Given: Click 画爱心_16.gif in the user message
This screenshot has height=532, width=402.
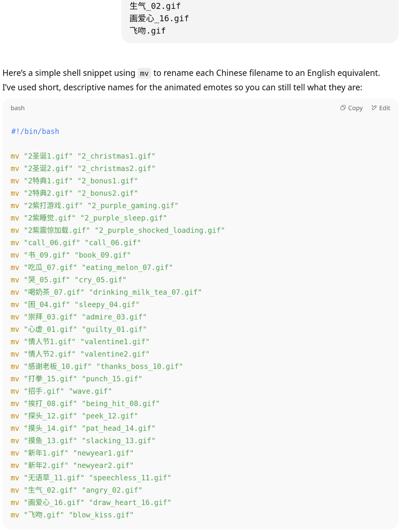Looking at the screenshot, I should pos(159,19).
